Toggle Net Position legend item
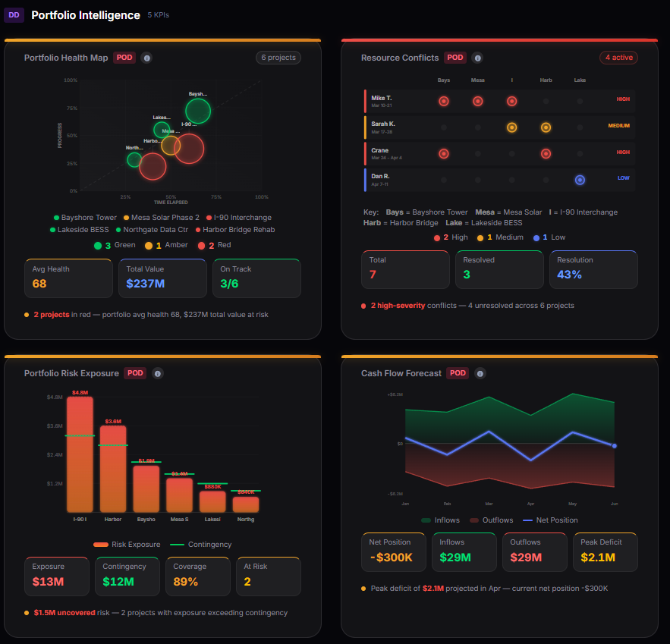This screenshot has height=644, width=670. pos(550,520)
